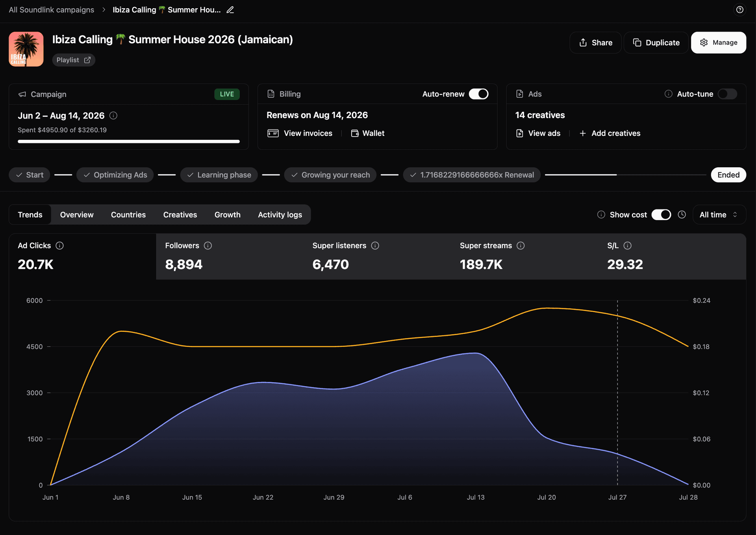Enable the Auto-tune switch
The height and width of the screenshot is (535, 756).
point(727,94)
